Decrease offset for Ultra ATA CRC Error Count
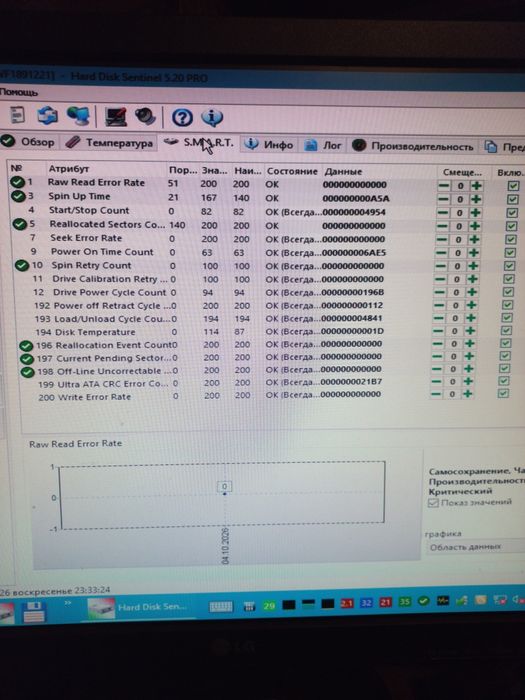Viewport: 525px width, 700px height. pyautogui.click(x=436, y=381)
